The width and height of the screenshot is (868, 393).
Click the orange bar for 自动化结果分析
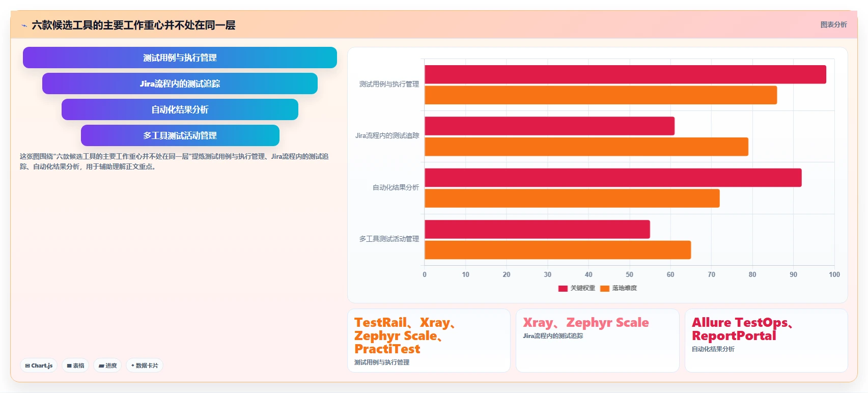coord(572,198)
